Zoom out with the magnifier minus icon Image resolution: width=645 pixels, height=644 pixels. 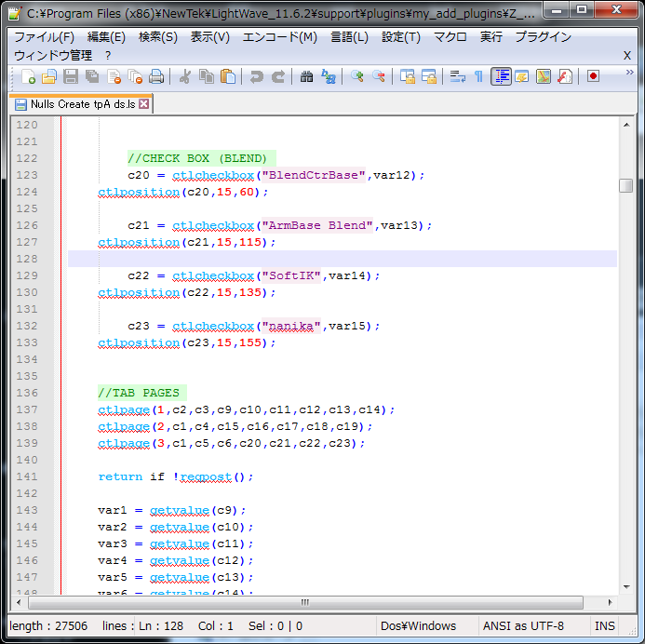379,76
